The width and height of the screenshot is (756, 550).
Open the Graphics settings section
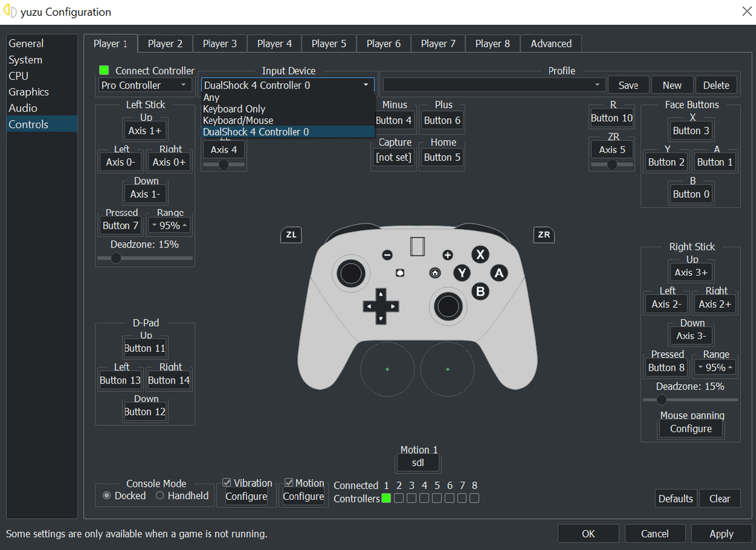tap(28, 91)
